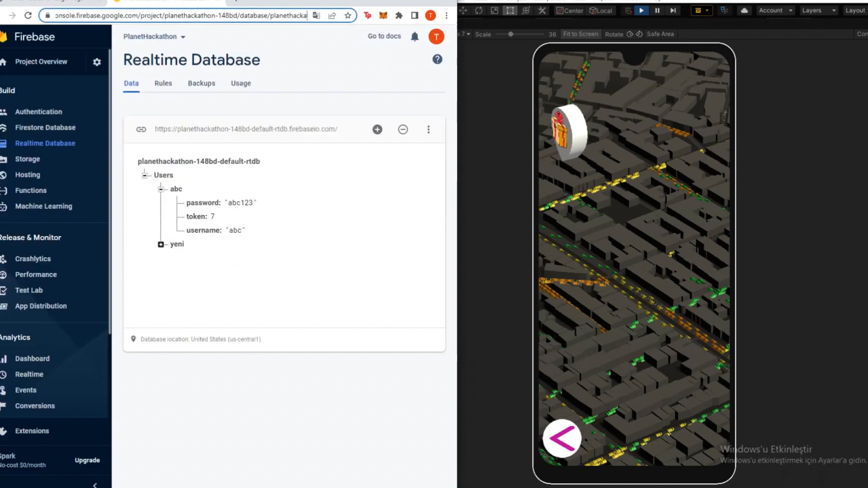Reload the Firebase console page
868x488 pixels.
coord(28,16)
